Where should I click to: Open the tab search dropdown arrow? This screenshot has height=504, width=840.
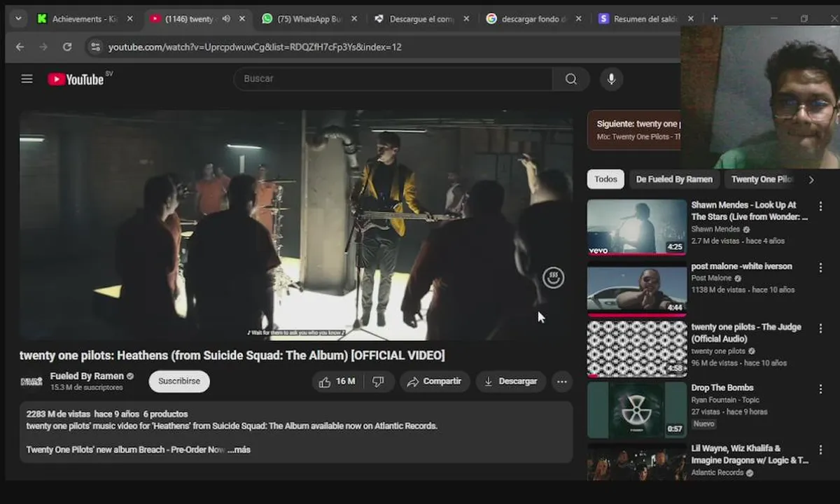(18, 19)
